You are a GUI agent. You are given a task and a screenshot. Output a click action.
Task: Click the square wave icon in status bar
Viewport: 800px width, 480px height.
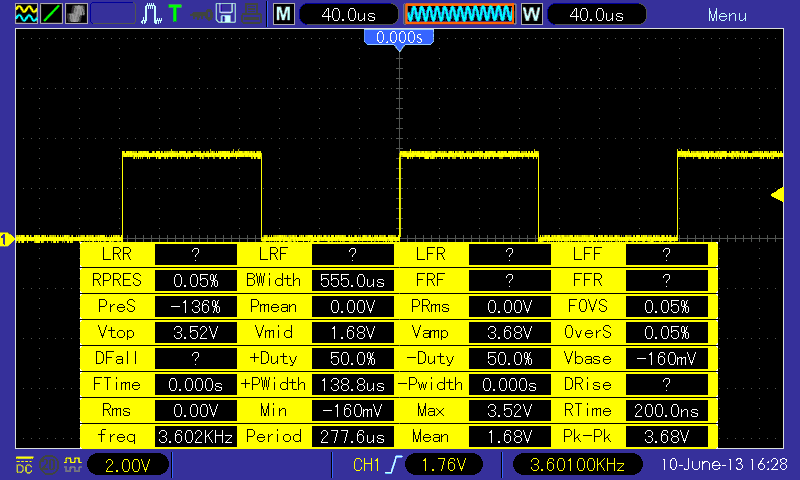coord(72,464)
